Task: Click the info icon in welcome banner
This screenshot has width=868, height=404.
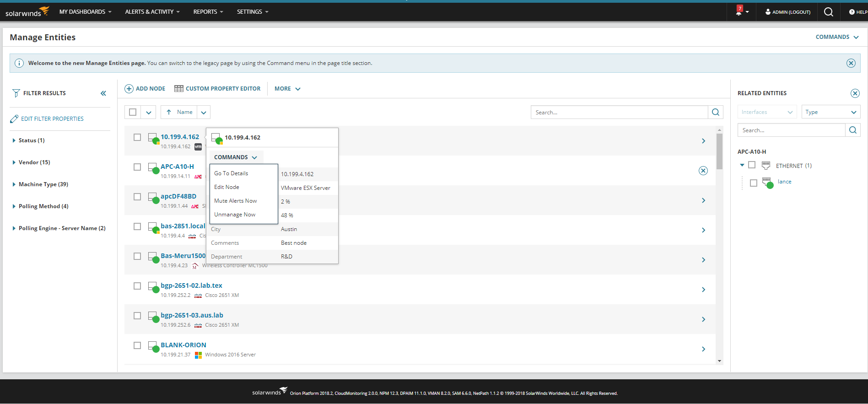Action: click(19, 63)
